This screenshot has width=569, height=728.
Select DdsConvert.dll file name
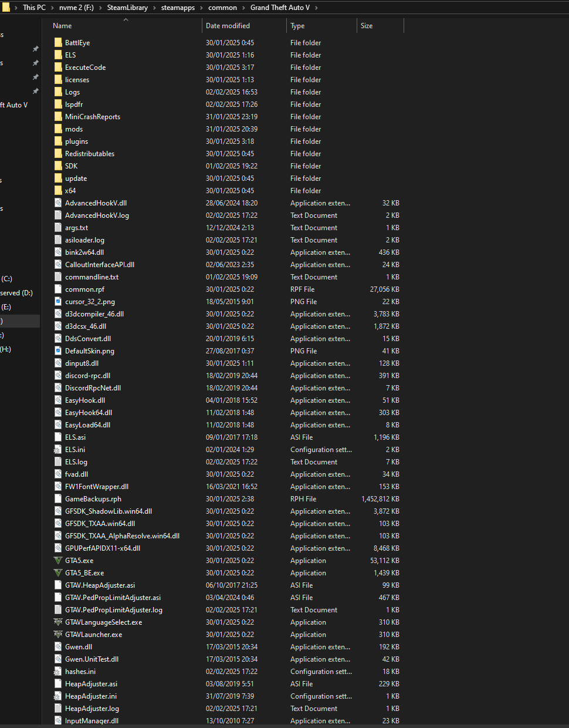click(x=88, y=339)
